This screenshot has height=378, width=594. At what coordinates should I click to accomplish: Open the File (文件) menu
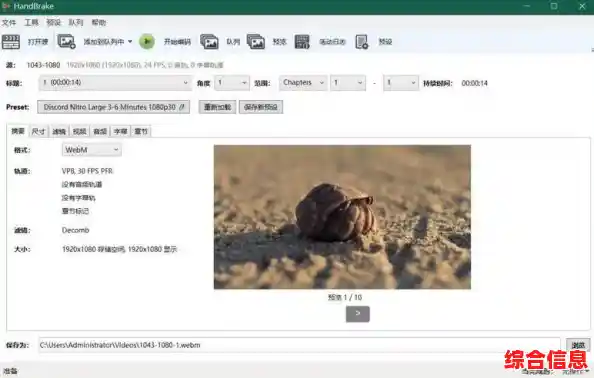[x=9, y=23]
